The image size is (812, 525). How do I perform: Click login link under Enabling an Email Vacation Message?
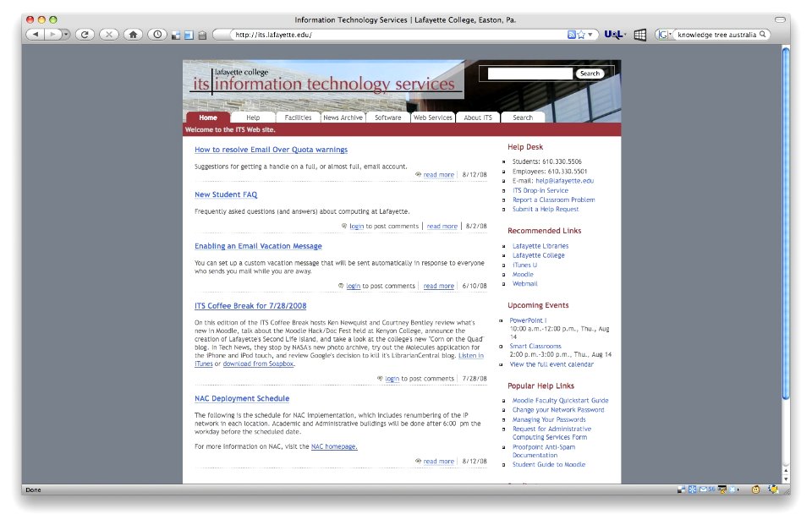coord(354,286)
